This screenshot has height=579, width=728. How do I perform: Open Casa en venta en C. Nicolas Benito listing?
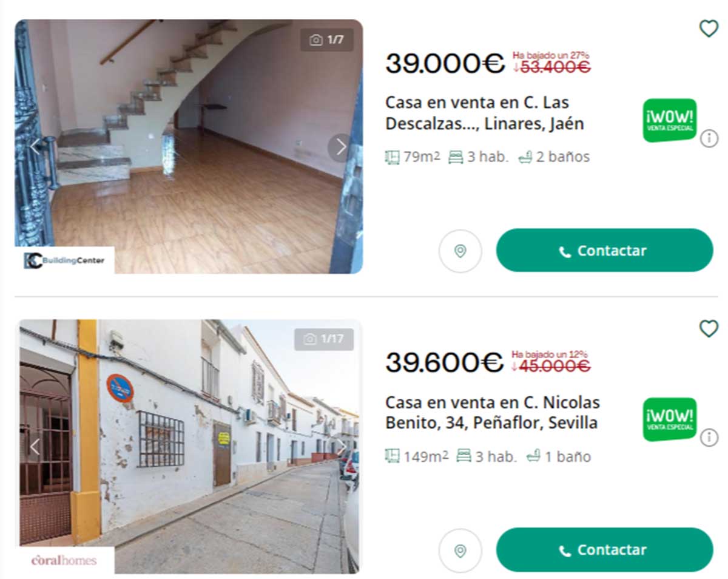click(x=492, y=412)
